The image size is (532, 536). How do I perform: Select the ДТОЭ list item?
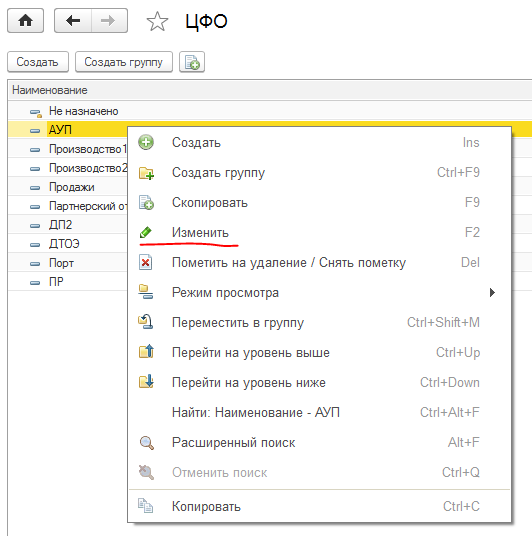68,244
